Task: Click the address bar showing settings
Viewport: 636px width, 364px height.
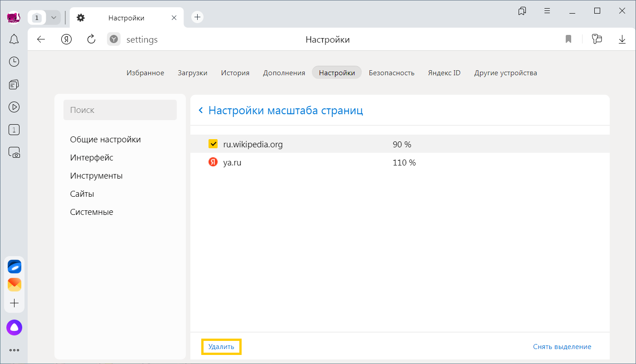Action: pos(142,40)
